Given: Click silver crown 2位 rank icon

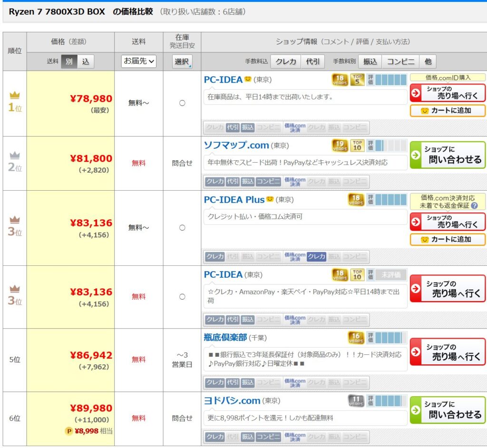Looking at the screenshot, I should point(15,155).
